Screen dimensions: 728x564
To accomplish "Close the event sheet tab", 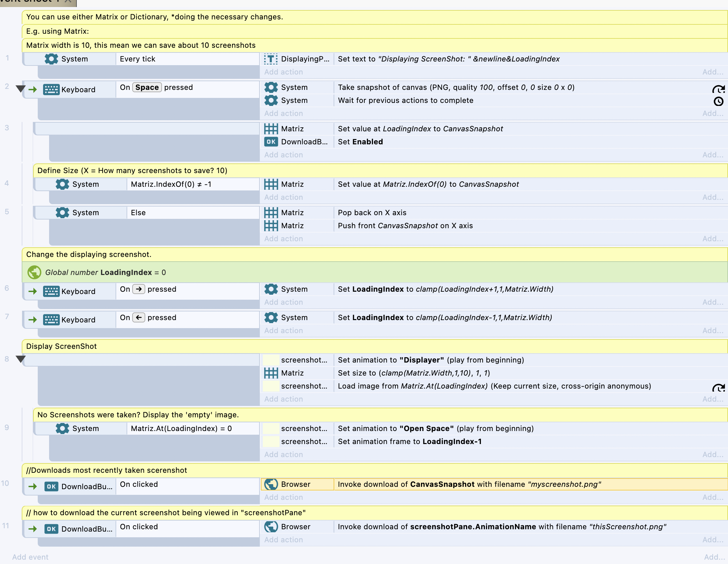I will (68, 1).
